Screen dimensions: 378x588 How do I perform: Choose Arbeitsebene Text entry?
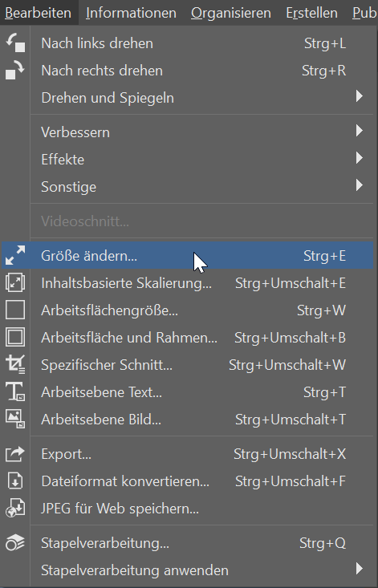point(188,392)
